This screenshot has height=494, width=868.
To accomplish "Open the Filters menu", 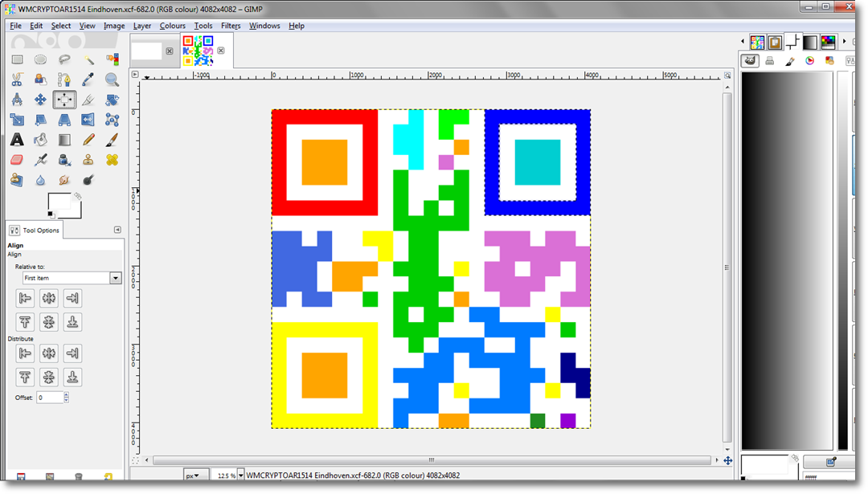I will (x=231, y=26).
